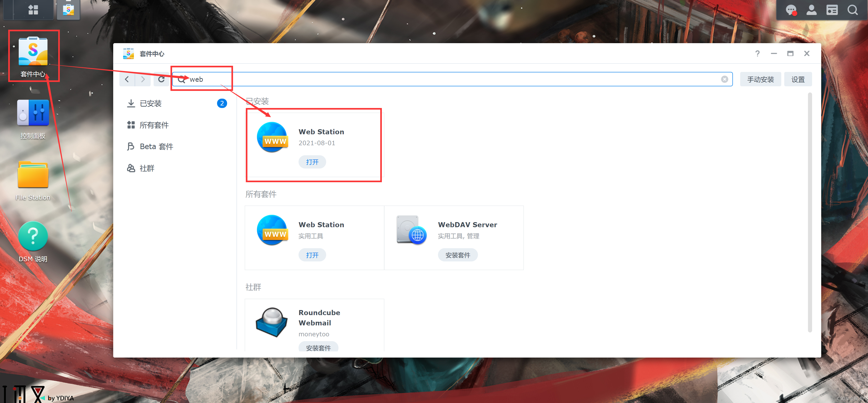Click the vertical scrollbar of package list

pos(810,212)
